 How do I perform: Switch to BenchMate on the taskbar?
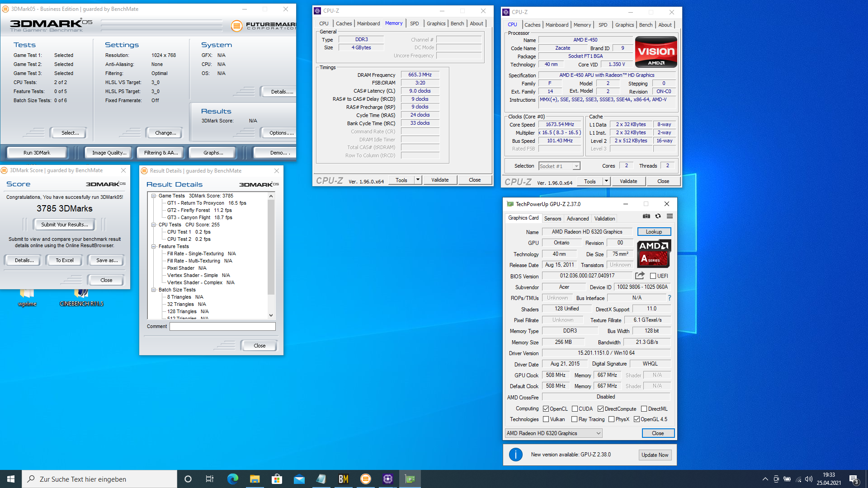(344, 479)
